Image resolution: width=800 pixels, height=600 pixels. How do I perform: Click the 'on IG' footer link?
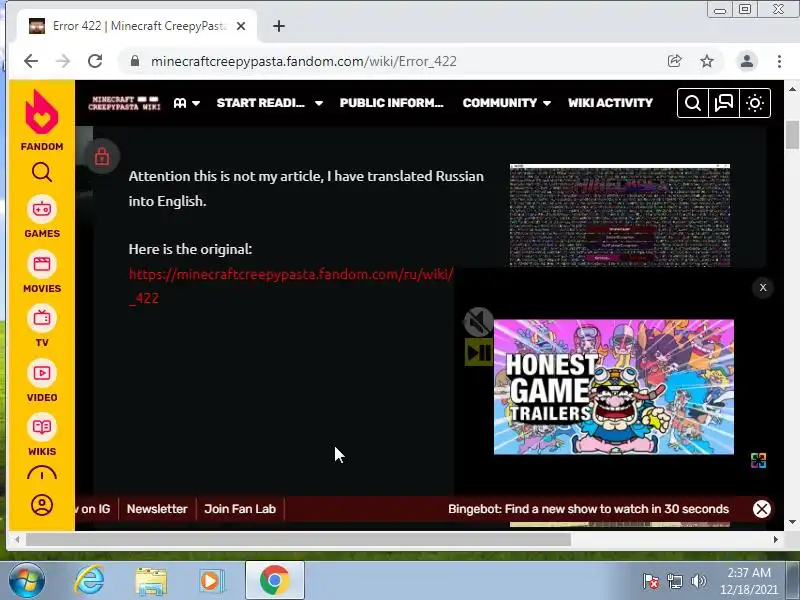pyautogui.click(x=94, y=509)
